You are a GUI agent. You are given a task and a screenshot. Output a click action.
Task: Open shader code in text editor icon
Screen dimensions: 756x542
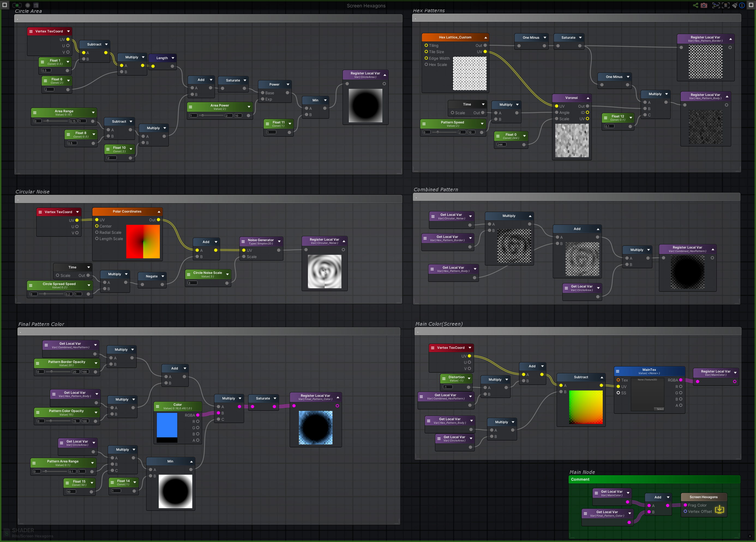pos(35,5)
